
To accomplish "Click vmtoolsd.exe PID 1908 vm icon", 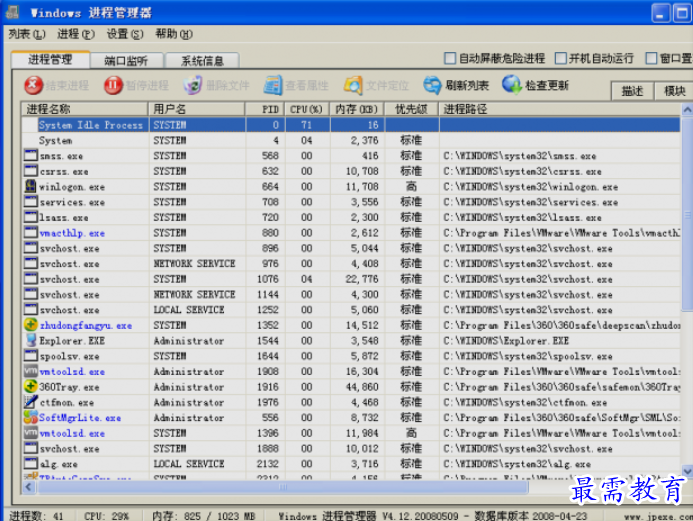I will (x=30, y=371).
